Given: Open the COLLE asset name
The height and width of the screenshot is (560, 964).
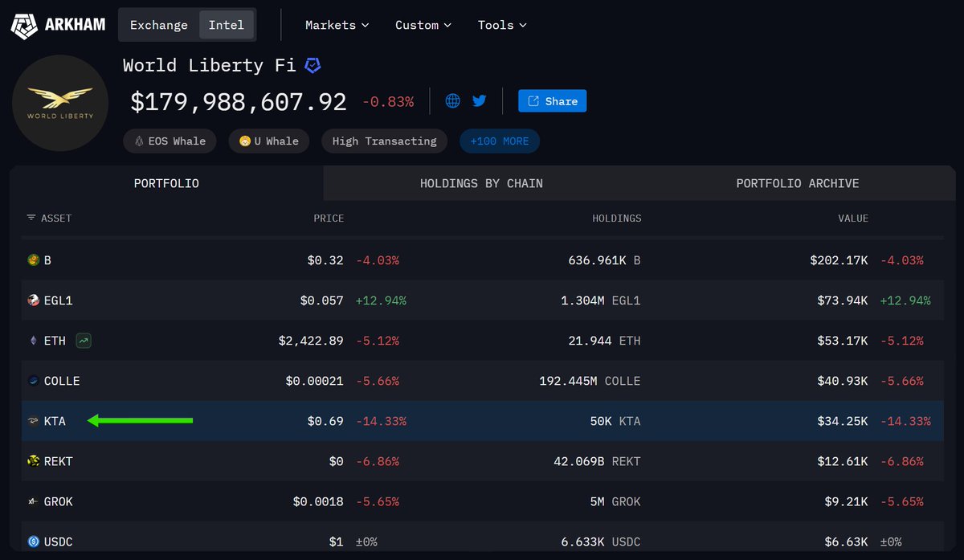Looking at the screenshot, I should (62, 381).
